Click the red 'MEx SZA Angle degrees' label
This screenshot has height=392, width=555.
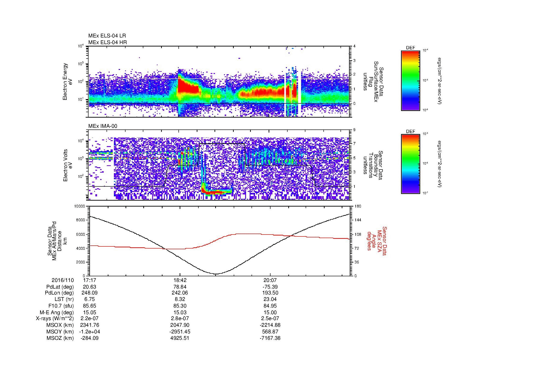click(x=377, y=241)
